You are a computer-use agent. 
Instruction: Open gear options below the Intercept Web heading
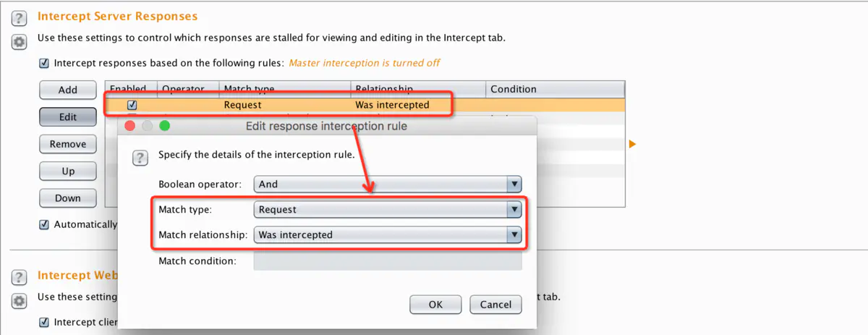19,300
